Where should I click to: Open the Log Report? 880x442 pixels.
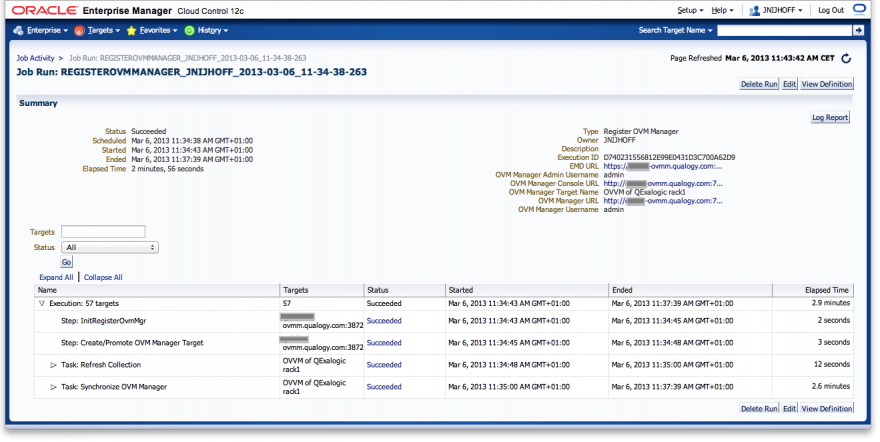pyautogui.click(x=829, y=117)
